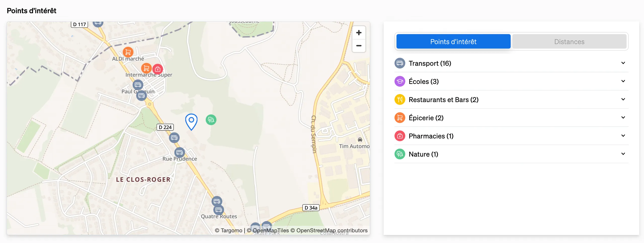This screenshot has height=243, width=644.
Task: Click the blue property location pin
Action: [191, 122]
